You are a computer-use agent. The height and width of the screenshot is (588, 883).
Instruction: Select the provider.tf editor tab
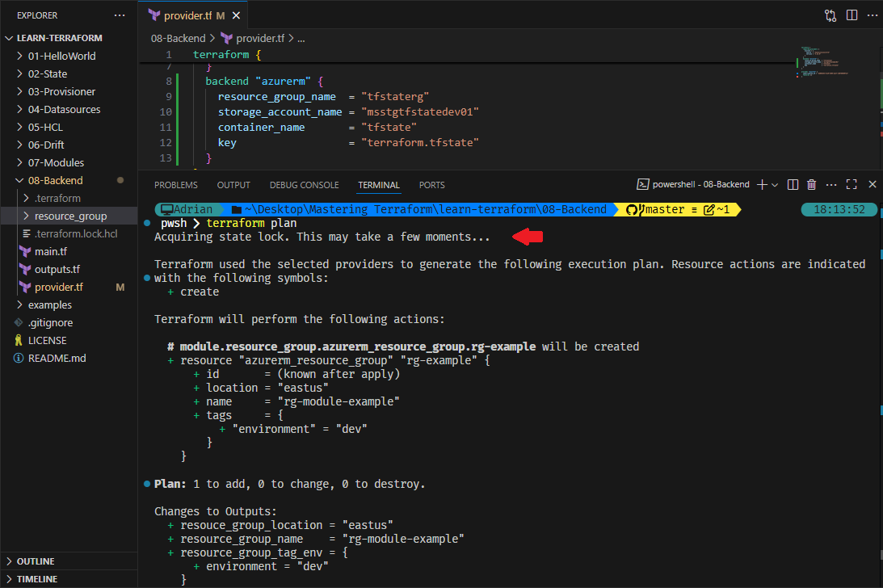tap(193, 16)
